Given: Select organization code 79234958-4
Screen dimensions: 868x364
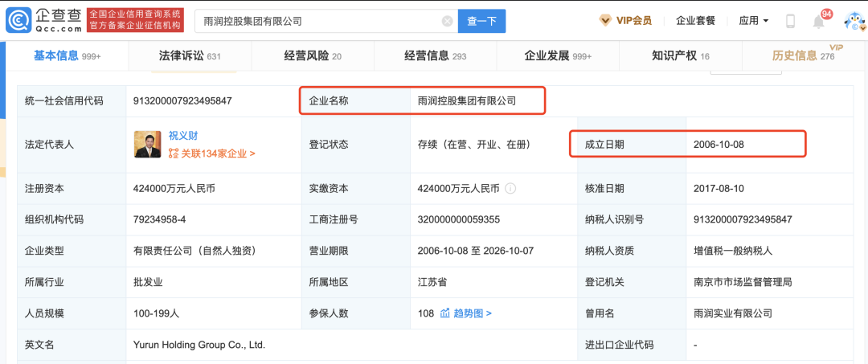Looking at the screenshot, I should point(159,219).
